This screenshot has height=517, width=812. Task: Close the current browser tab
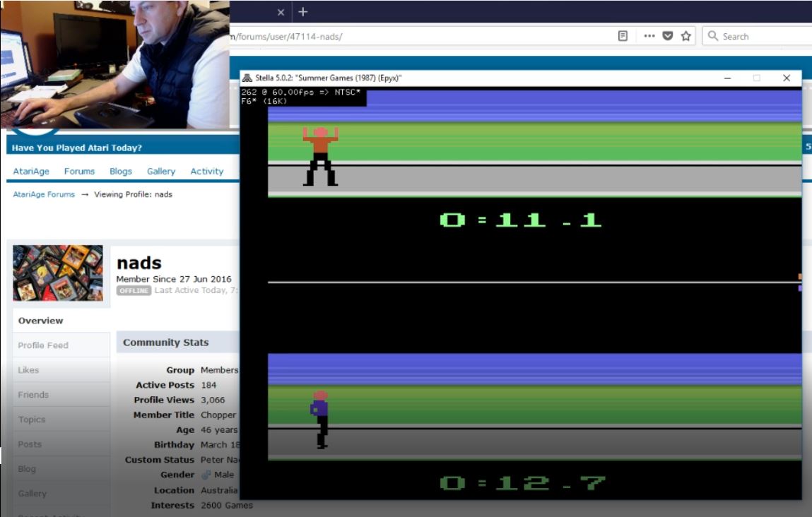281,12
